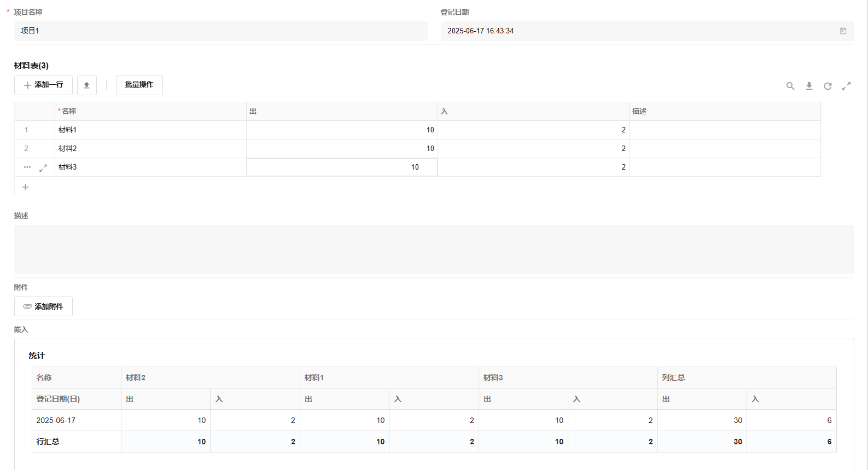Click the refresh icon in table toolbar
Screen dimensions: 868x470
click(828, 86)
